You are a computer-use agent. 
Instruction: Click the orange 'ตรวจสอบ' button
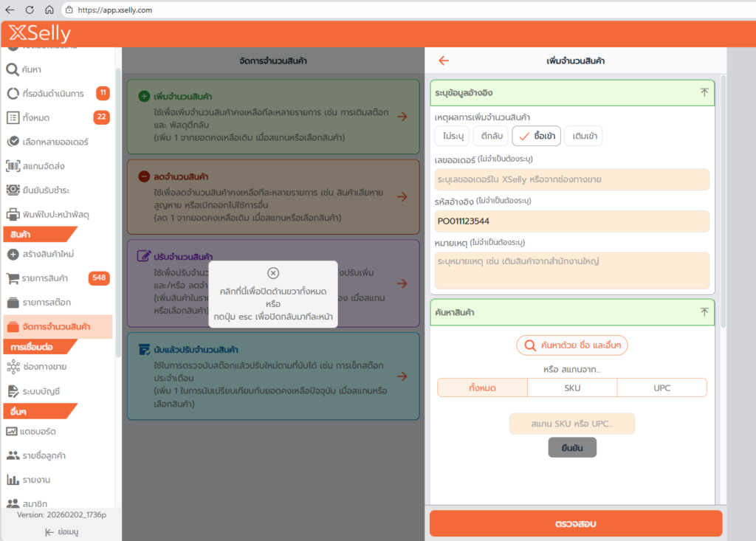(575, 524)
